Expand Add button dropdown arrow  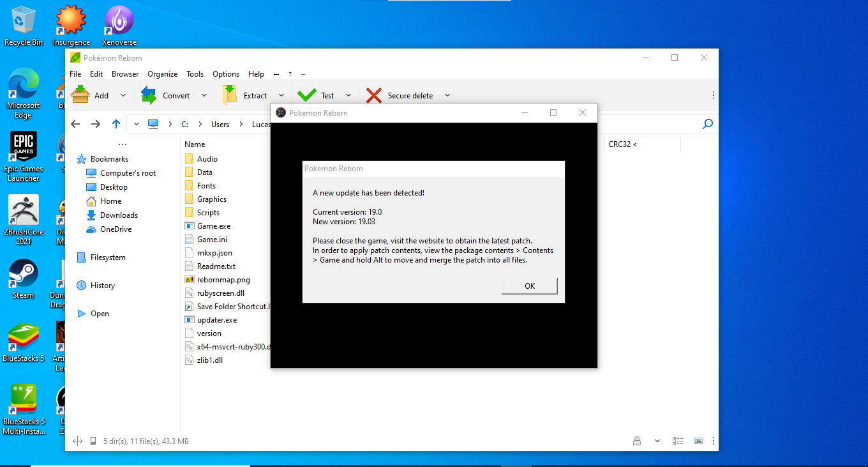pos(123,95)
